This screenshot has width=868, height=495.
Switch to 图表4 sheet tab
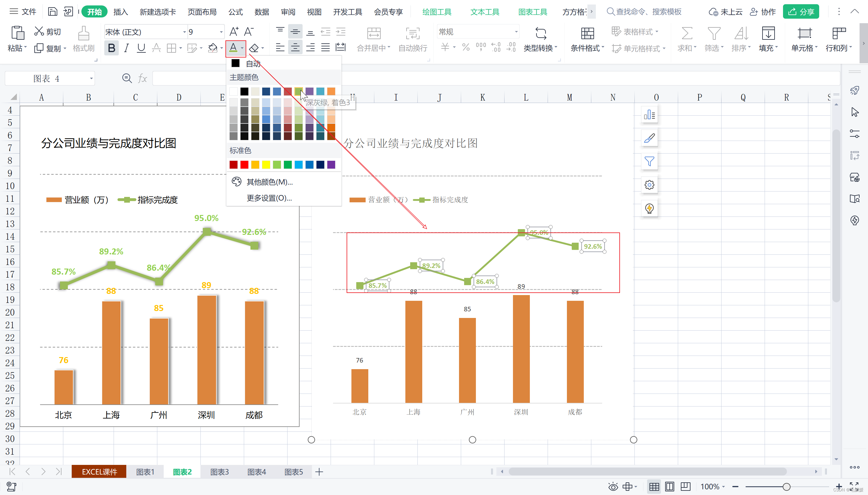tap(255, 471)
